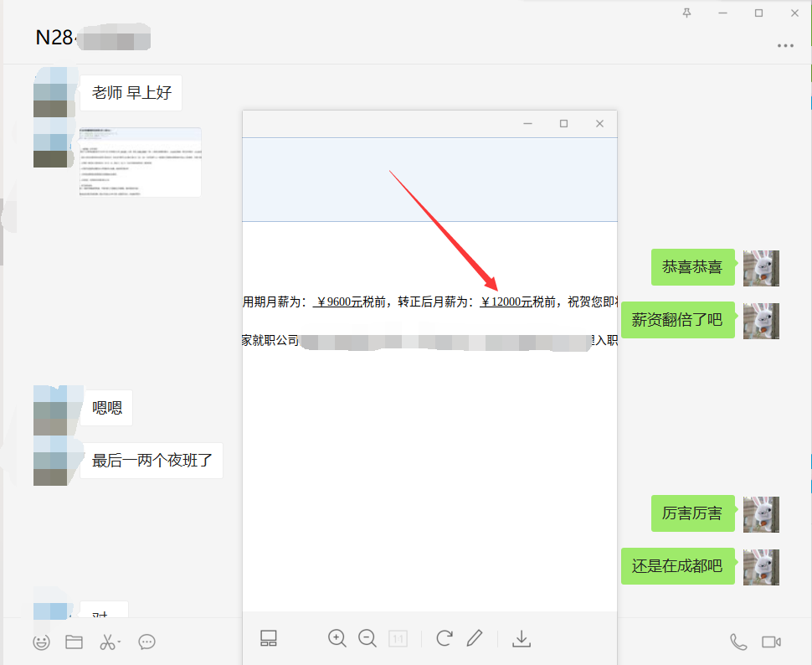Image resolution: width=812 pixels, height=665 pixels.
Task: Click the send file folder icon
Action: point(75,642)
